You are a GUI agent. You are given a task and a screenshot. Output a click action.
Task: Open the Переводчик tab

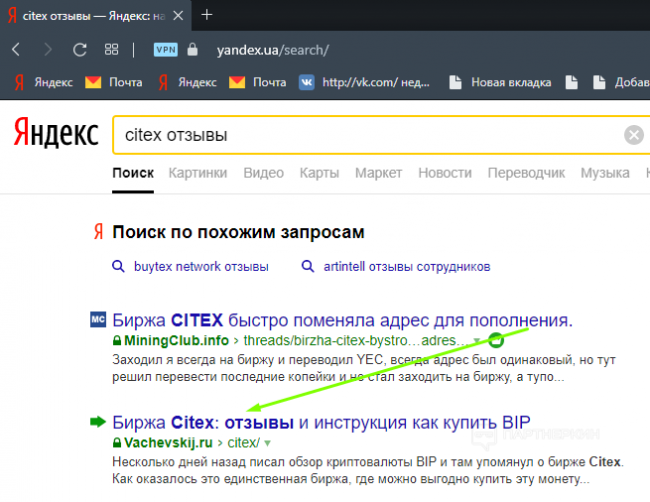point(526,173)
